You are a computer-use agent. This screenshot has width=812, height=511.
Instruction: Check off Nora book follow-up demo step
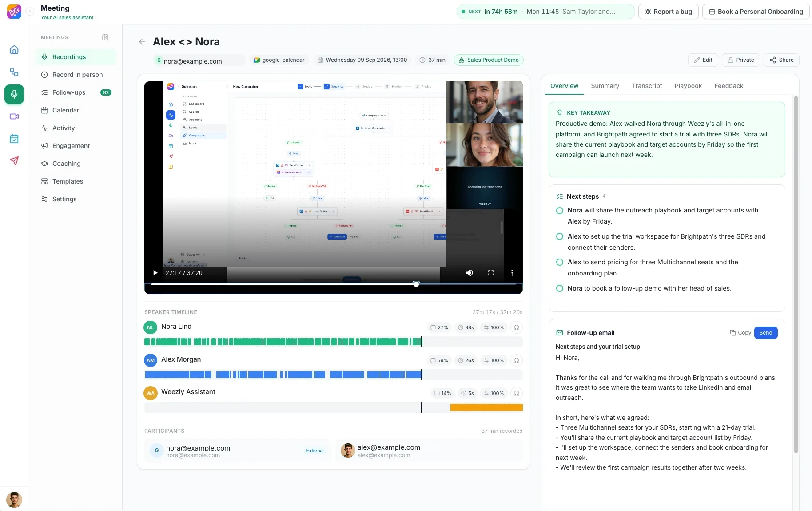pyautogui.click(x=560, y=288)
